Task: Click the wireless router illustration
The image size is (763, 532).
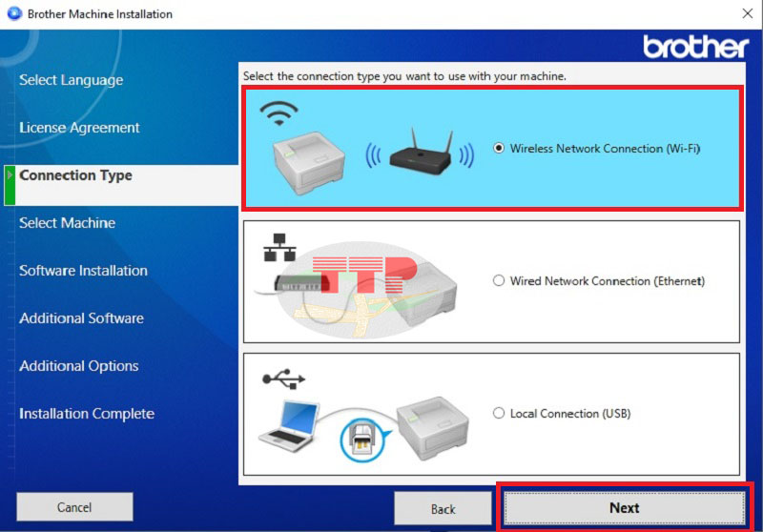Action: point(421,152)
